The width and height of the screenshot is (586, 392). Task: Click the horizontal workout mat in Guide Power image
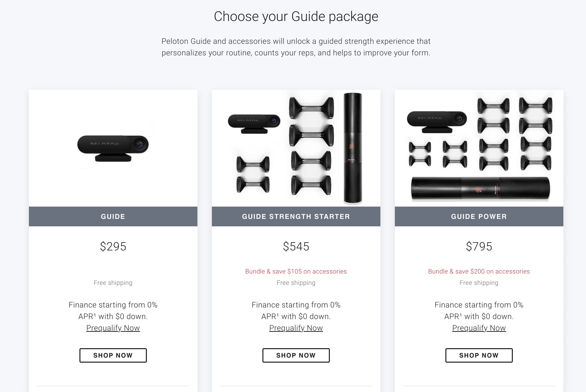[480, 189]
